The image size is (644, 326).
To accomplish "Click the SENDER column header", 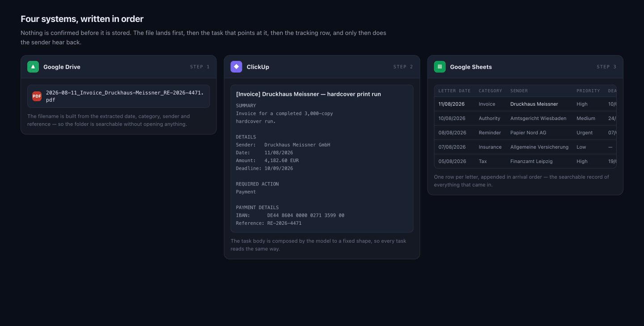I will coord(519,91).
